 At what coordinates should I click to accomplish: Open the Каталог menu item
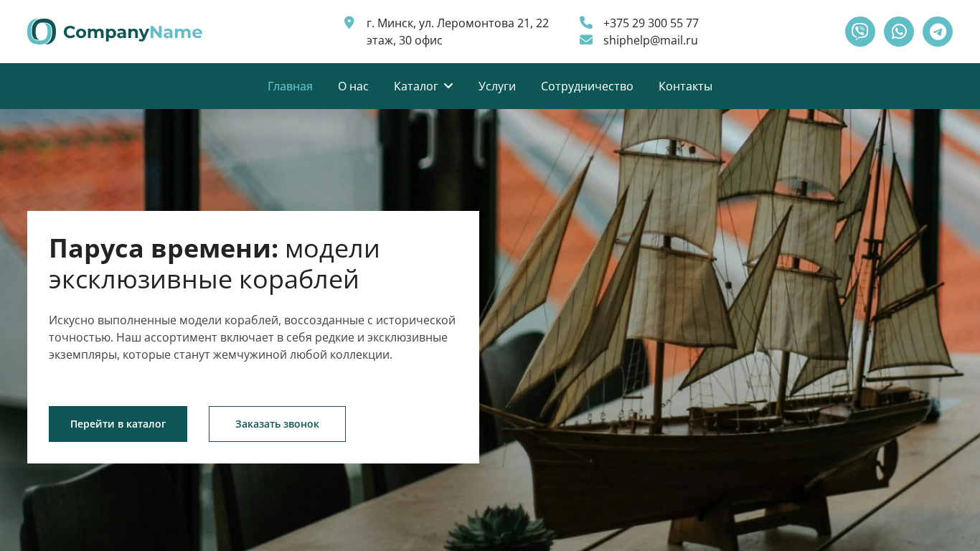click(416, 86)
